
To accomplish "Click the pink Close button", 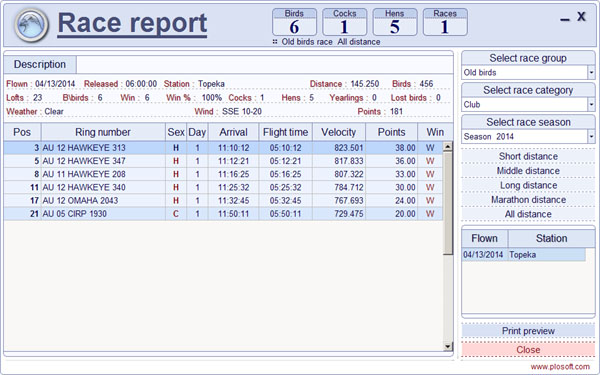I will click(x=528, y=350).
